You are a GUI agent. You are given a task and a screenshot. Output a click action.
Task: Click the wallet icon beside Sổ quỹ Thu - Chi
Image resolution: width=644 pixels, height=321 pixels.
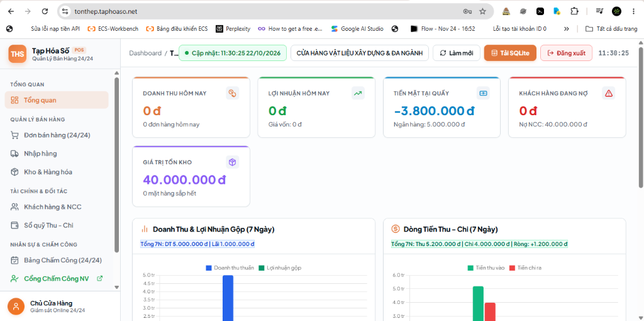point(15,225)
